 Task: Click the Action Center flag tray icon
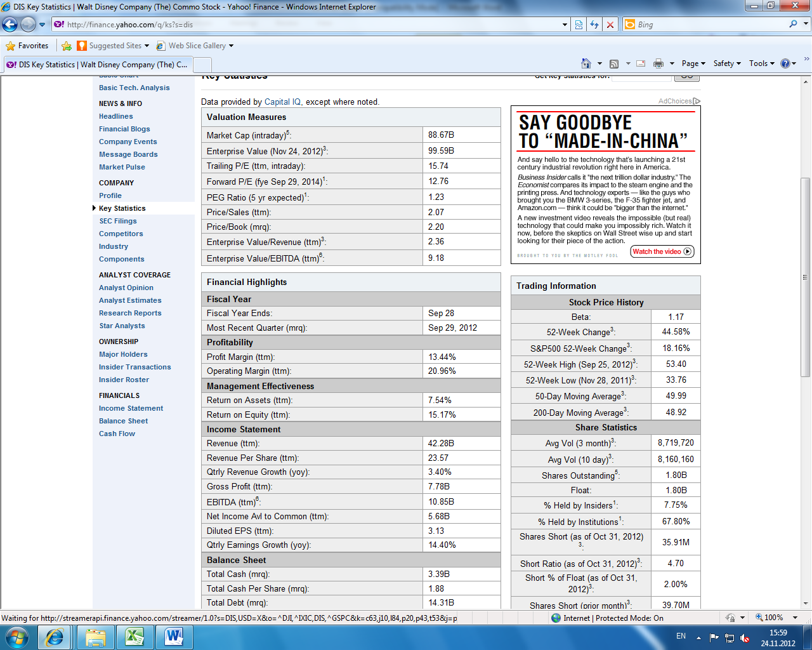(714, 637)
